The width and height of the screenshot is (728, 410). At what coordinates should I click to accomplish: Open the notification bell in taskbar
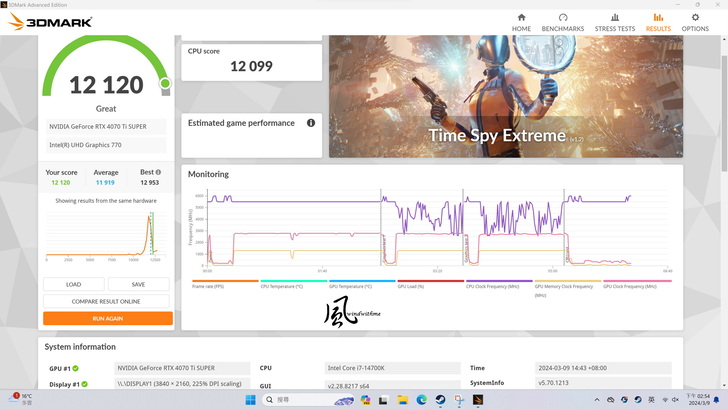(x=716, y=400)
